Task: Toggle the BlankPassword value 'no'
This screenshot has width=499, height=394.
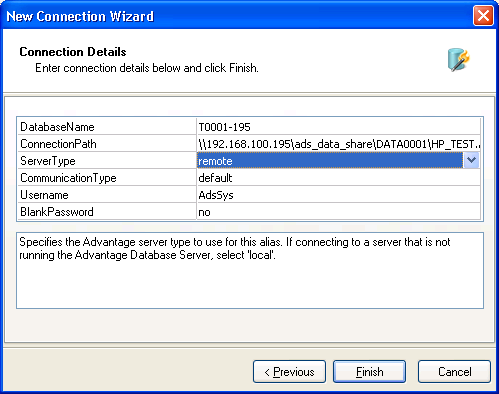Action: (339, 212)
